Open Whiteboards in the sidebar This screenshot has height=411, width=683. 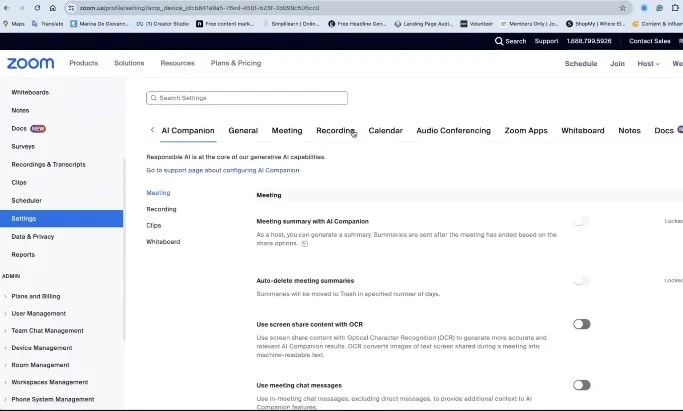tap(30, 92)
